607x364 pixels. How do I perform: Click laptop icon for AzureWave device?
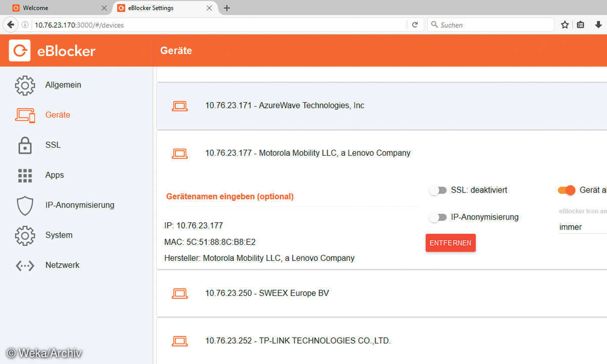coord(180,106)
